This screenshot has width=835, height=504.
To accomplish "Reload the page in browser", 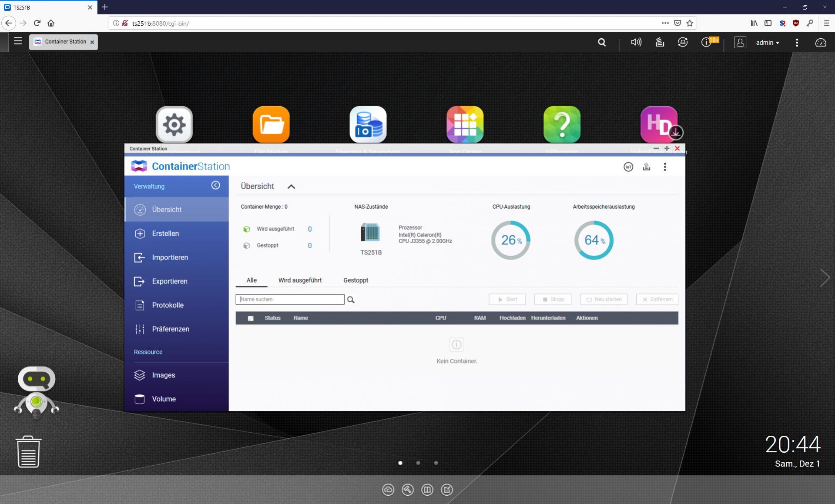I will tap(37, 23).
